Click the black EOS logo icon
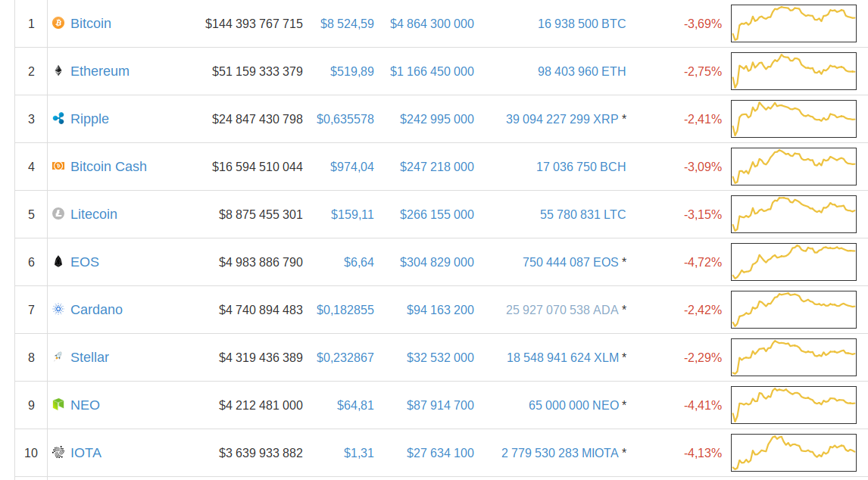Viewport: 868px width, 480px height. point(58,261)
